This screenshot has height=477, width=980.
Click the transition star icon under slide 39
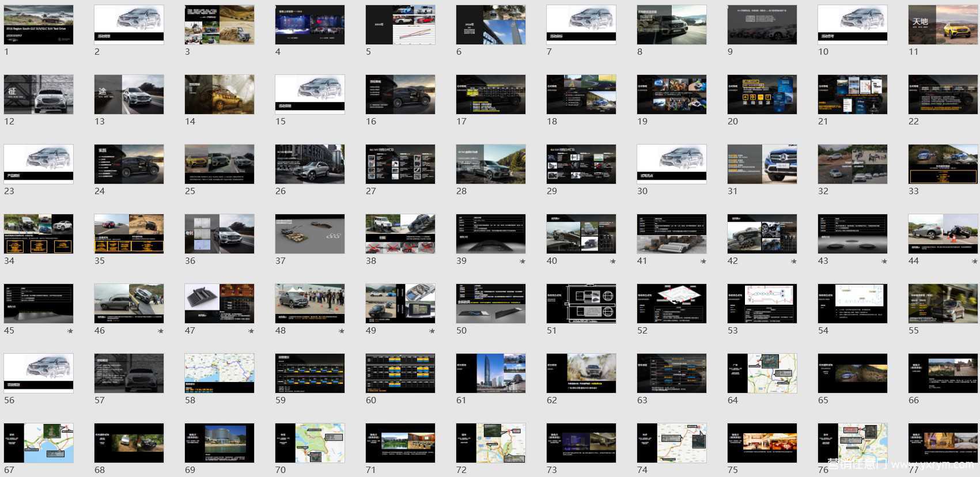(x=523, y=262)
